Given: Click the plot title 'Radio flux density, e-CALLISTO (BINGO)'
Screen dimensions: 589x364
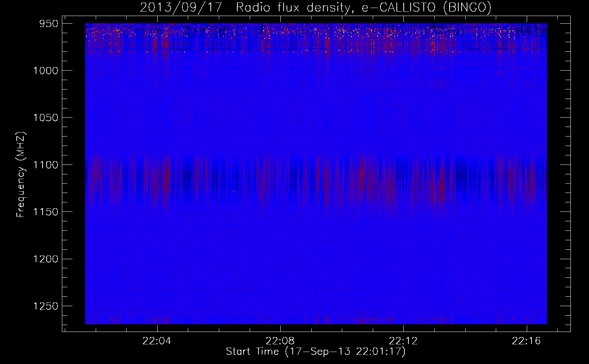Looking at the screenshot, I should coord(364,8).
